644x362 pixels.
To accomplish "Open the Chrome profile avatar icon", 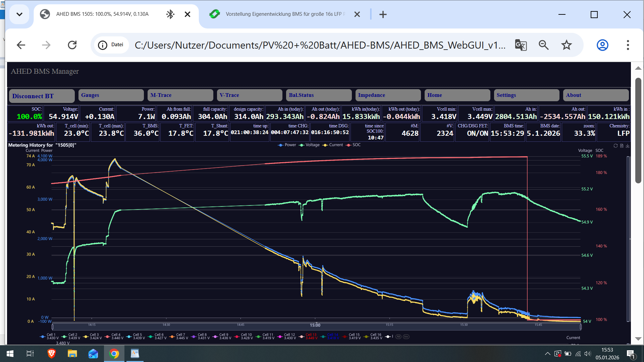I will coord(602,45).
